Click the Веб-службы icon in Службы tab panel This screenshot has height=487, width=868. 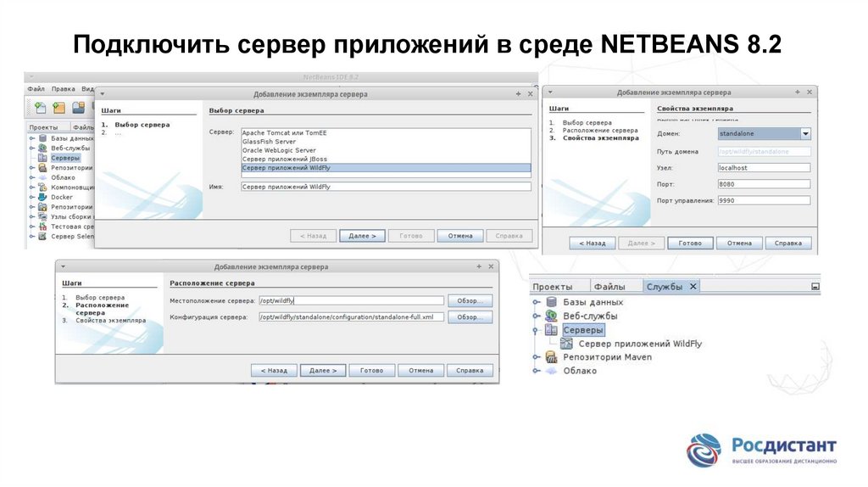551,316
